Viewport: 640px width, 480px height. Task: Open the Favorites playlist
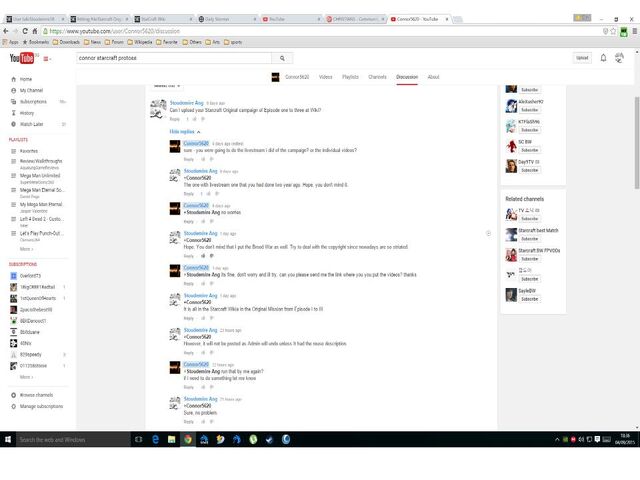[x=29, y=151]
